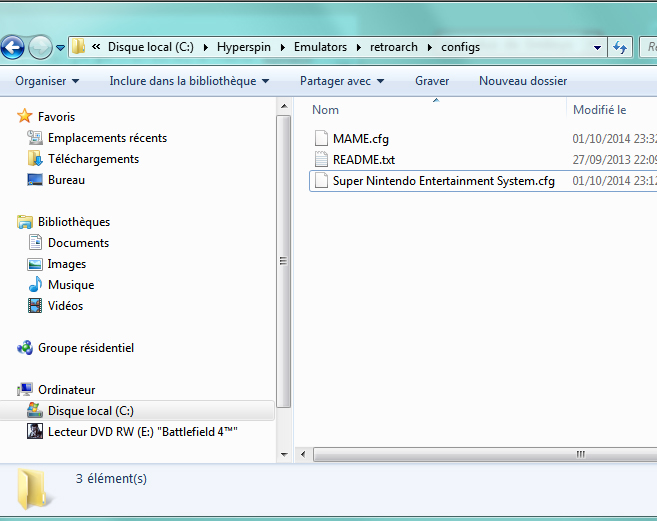Open Téléchargements in sidebar
657x521 pixels.
[x=93, y=159]
